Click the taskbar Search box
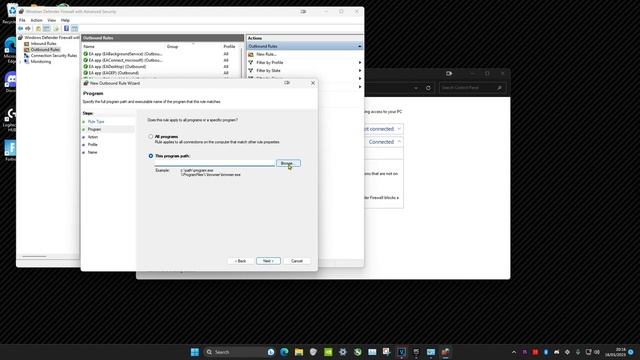Screen dimensions: 640x360 click(235, 352)
